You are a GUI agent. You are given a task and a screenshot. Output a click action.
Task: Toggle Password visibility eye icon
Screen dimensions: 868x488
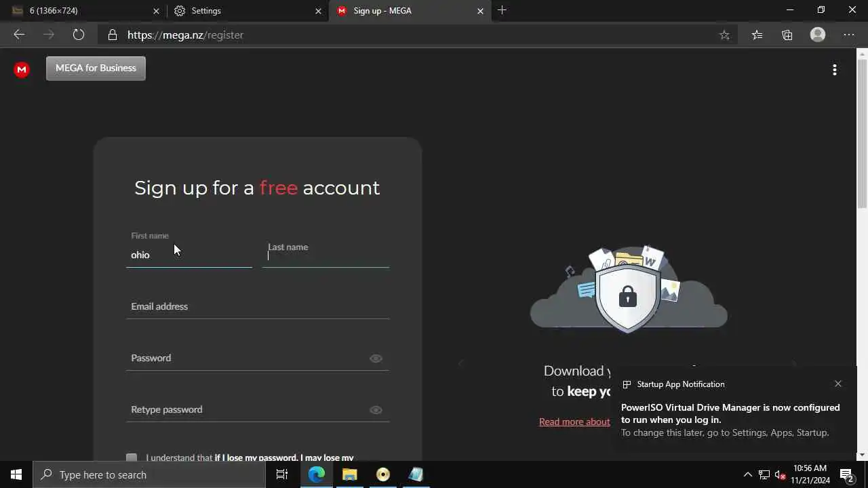[x=376, y=359]
